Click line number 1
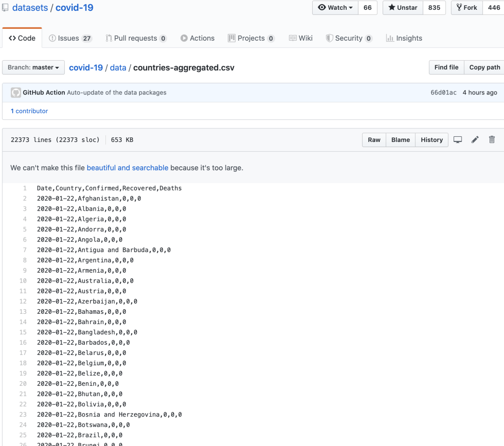The width and height of the screenshot is (504, 446). 25,188
